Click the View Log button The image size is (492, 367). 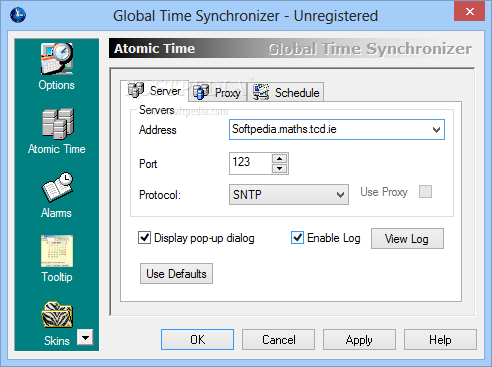point(407,239)
